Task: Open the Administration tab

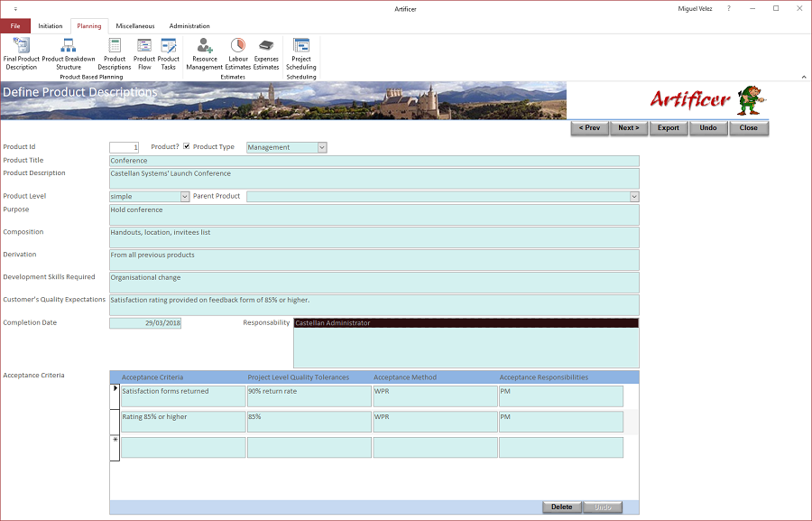Action: (189, 26)
